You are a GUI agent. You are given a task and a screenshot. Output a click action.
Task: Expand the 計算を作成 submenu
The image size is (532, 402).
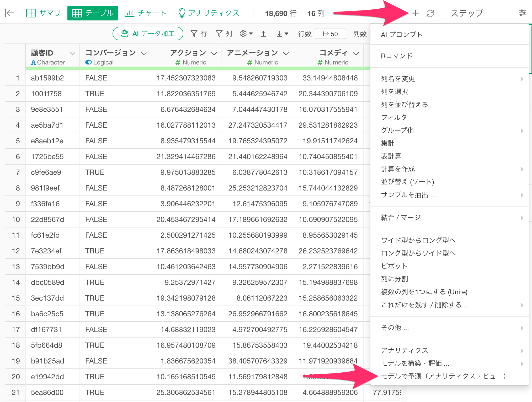(x=449, y=169)
